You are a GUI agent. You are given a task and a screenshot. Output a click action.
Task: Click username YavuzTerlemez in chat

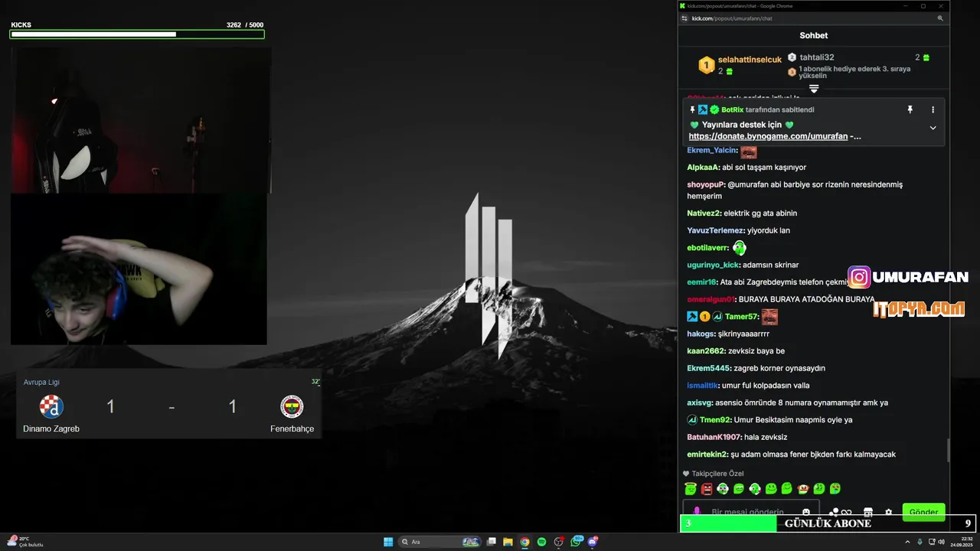pyautogui.click(x=715, y=230)
